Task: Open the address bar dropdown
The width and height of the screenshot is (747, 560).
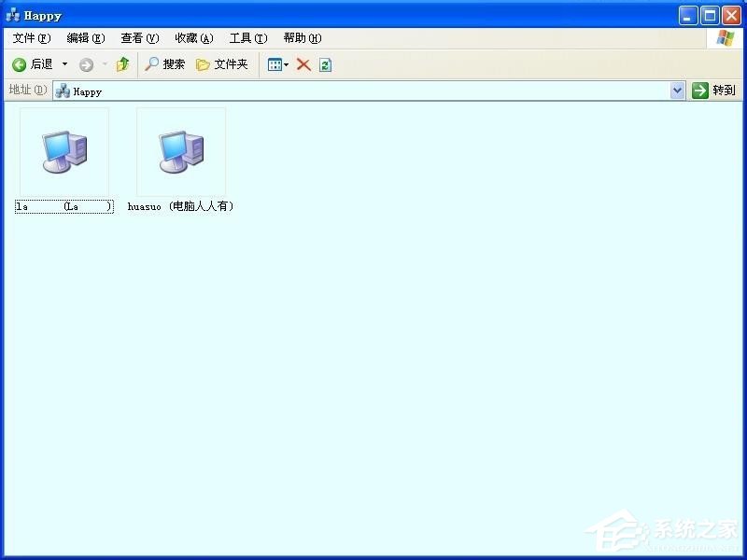Action: point(679,90)
